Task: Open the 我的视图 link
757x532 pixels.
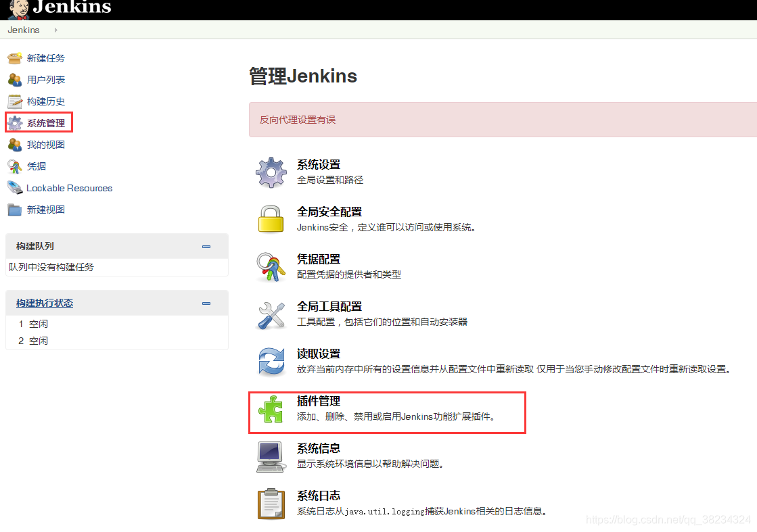Action: (46, 145)
